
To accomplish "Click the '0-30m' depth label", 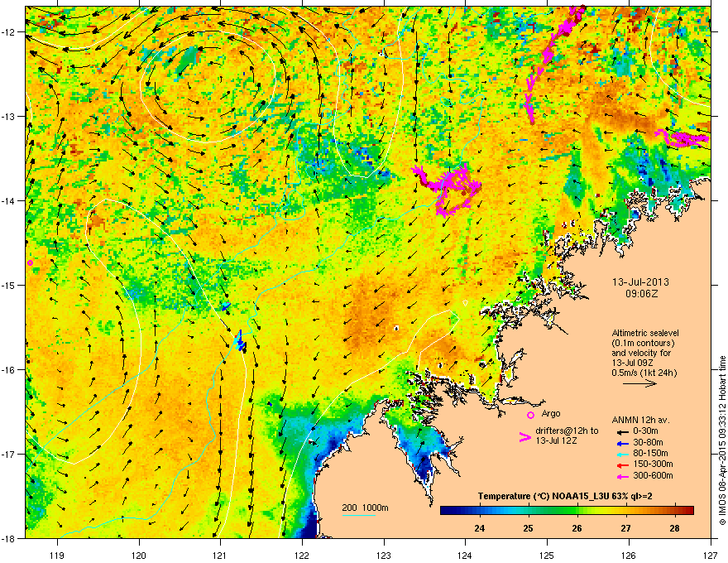I will (x=646, y=431).
